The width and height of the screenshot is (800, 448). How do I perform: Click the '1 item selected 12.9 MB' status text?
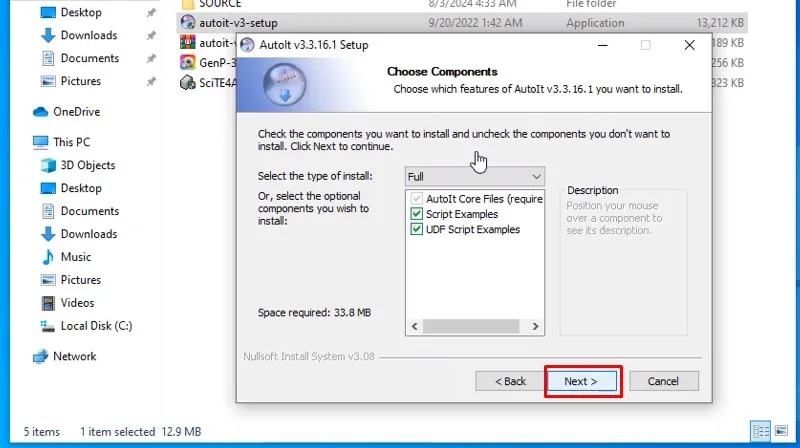(140, 432)
